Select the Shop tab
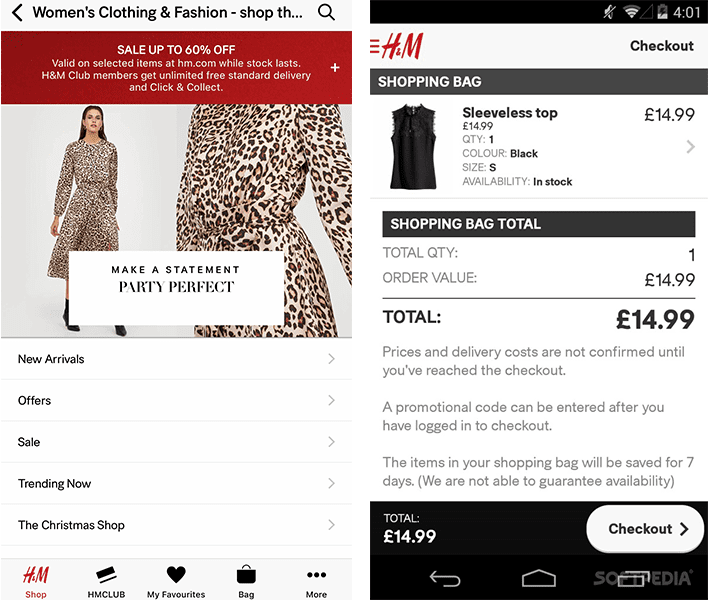 tap(36, 581)
